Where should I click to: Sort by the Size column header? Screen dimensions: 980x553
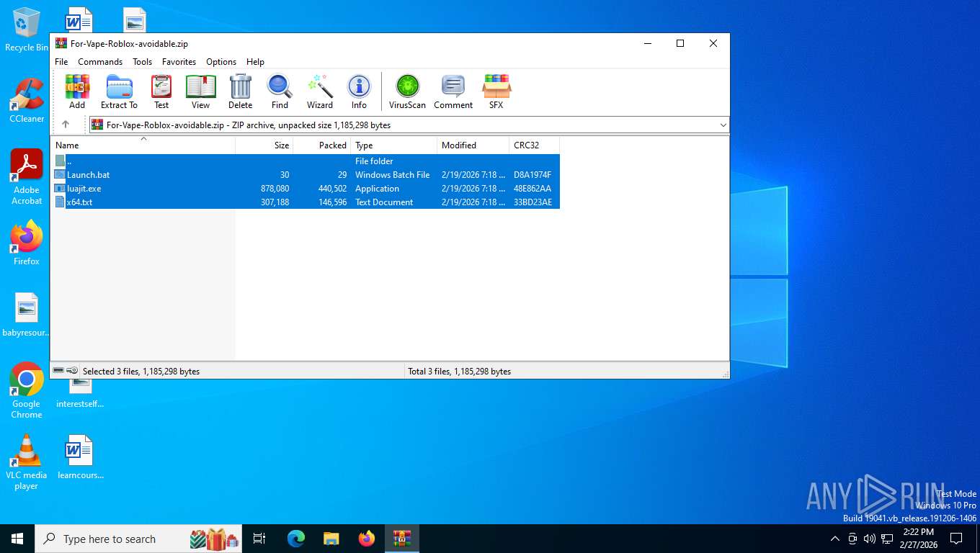264,145
